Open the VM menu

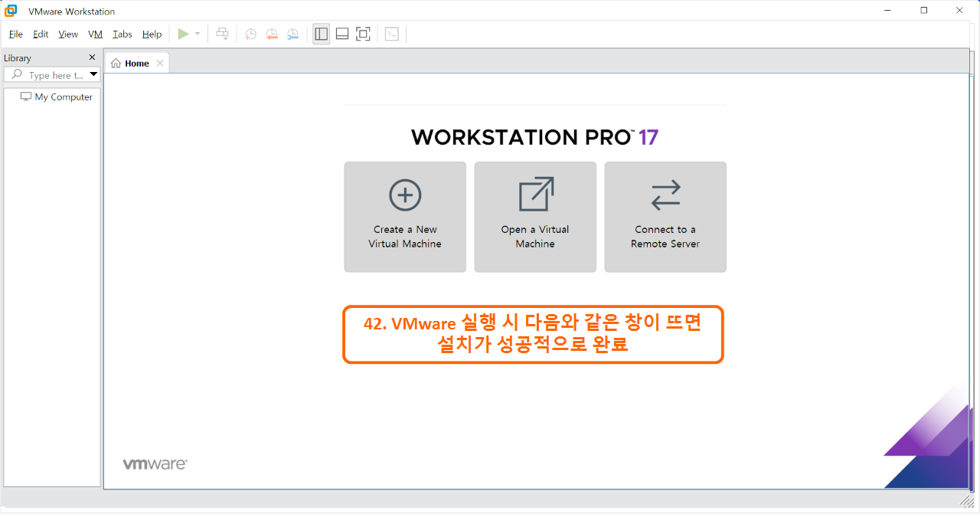click(x=96, y=34)
